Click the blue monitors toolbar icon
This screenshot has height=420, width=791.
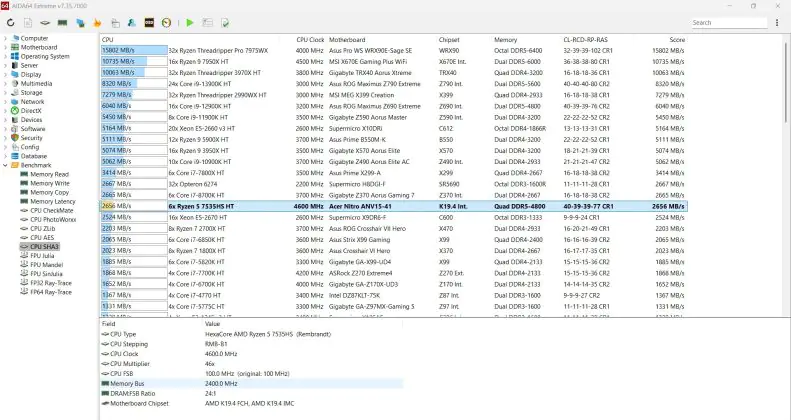coord(80,23)
